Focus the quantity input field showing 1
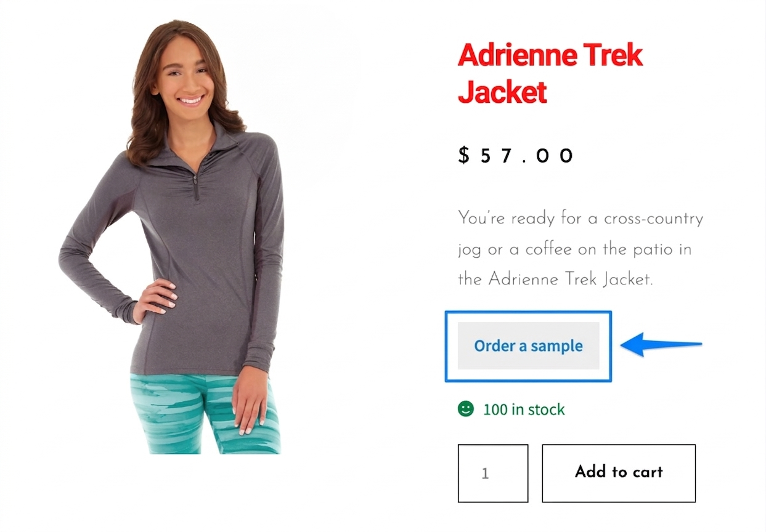The image size is (766, 532). tap(493, 473)
